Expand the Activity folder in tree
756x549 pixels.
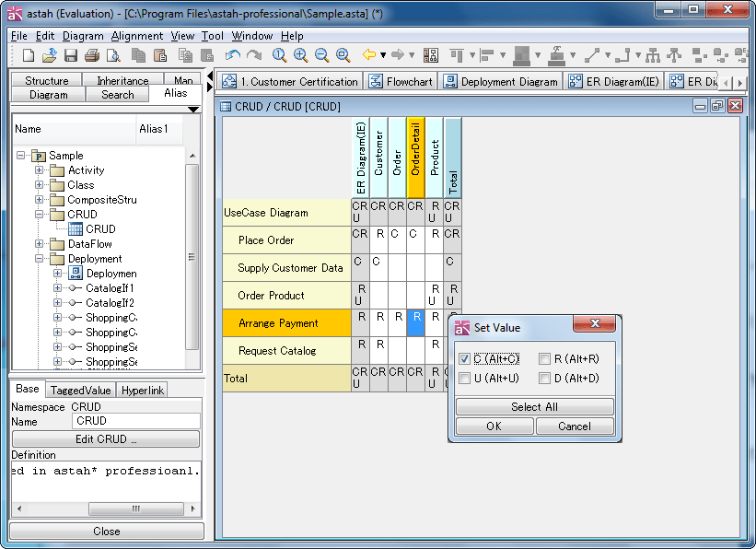pos(40,170)
